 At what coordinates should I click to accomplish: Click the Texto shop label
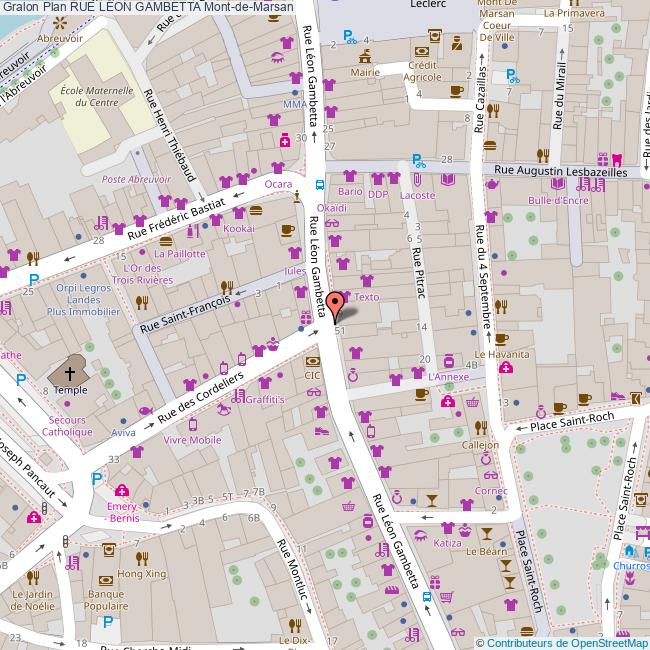(x=366, y=297)
